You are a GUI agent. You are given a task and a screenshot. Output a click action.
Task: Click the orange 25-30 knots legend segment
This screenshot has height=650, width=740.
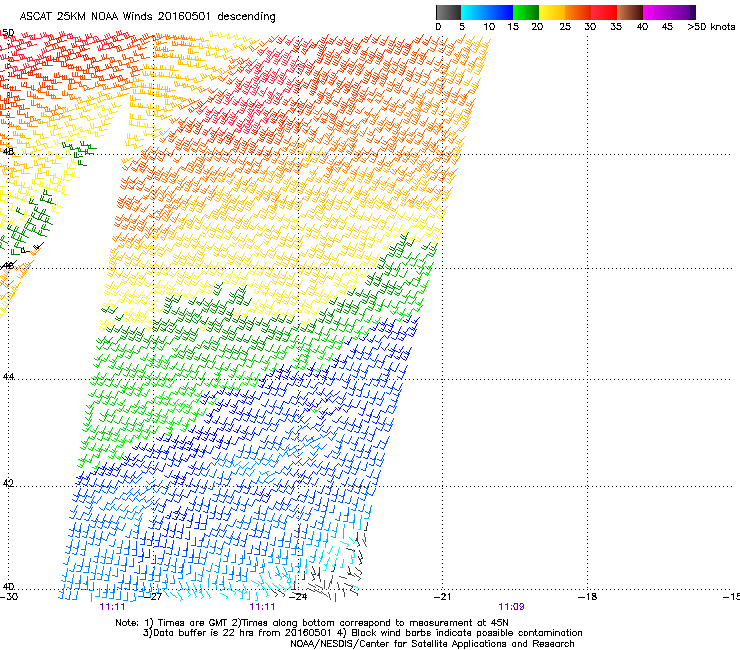pos(578,12)
